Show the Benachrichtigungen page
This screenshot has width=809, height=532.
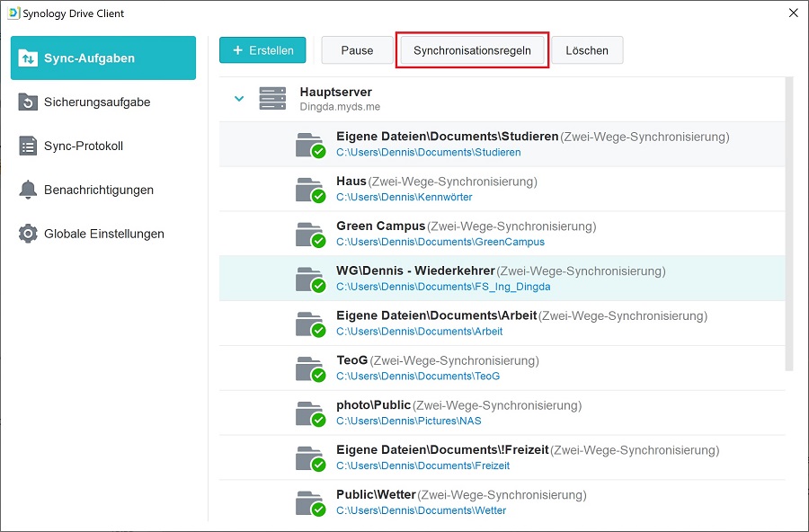click(103, 190)
